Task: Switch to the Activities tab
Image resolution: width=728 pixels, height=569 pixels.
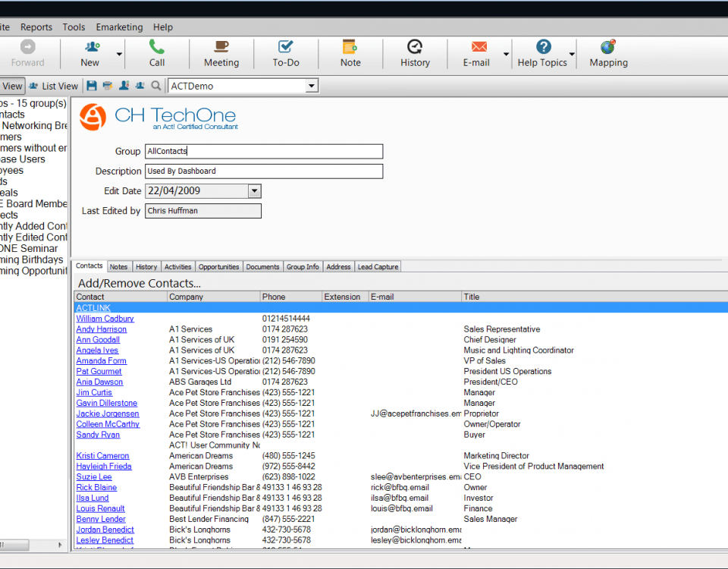Action: (177, 266)
